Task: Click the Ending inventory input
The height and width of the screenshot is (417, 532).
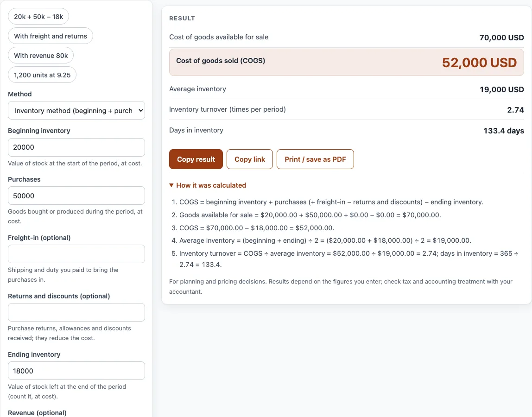Action: (x=76, y=371)
